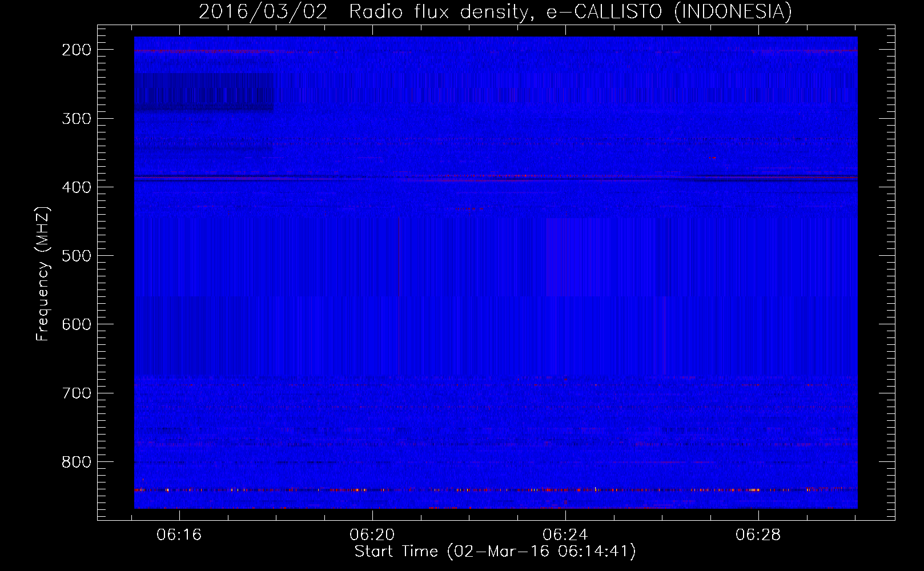The height and width of the screenshot is (571, 924).
Task: Click the 500 frequency tick label
Action: pos(77,256)
